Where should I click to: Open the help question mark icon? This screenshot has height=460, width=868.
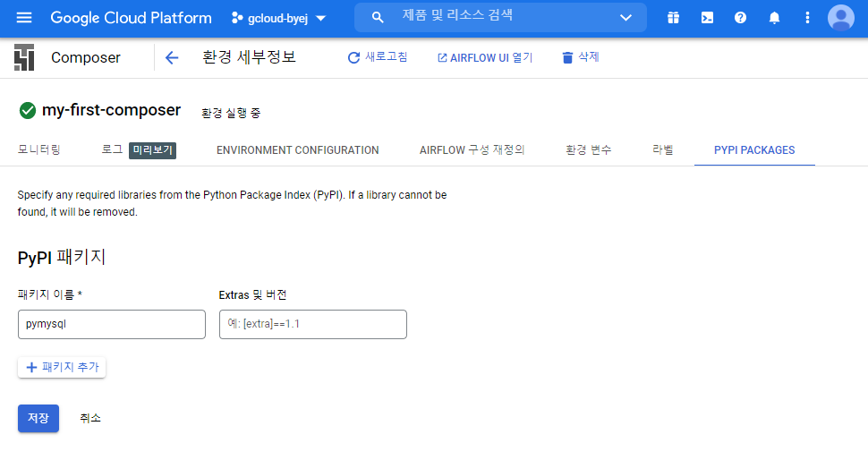point(740,18)
